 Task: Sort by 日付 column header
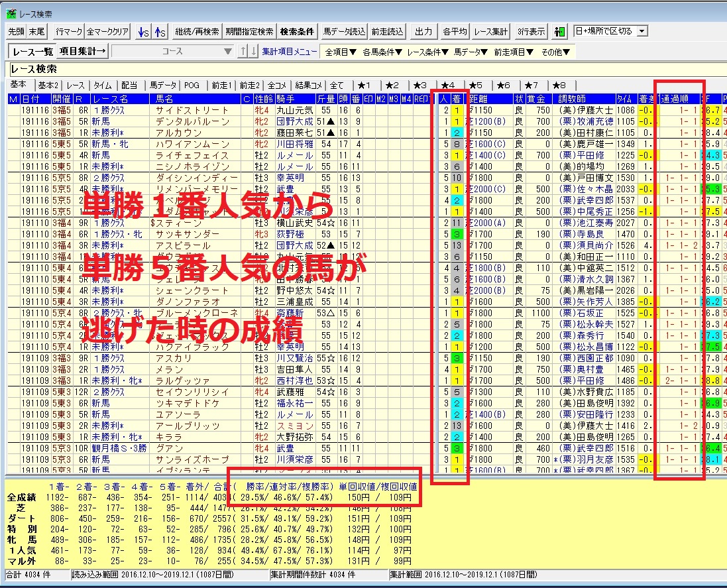coord(35,99)
